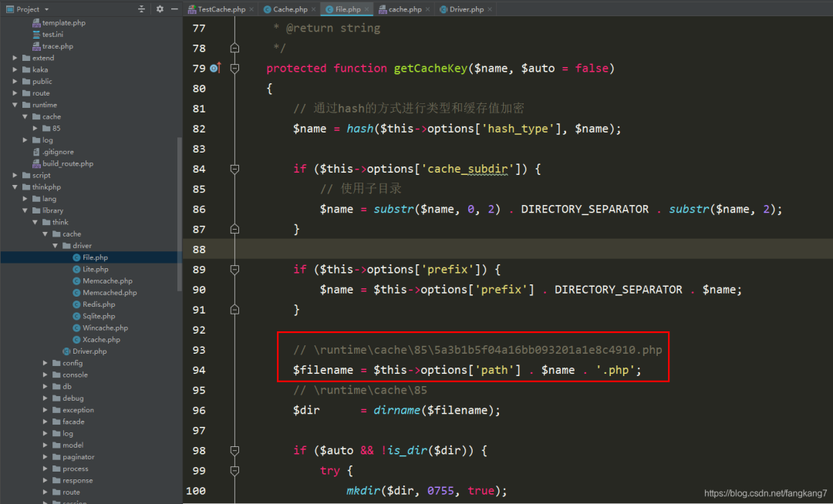Expand the runtime log folder
Image resolution: width=833 pixels, height=504 pixels.
click(x=25, y=140)
